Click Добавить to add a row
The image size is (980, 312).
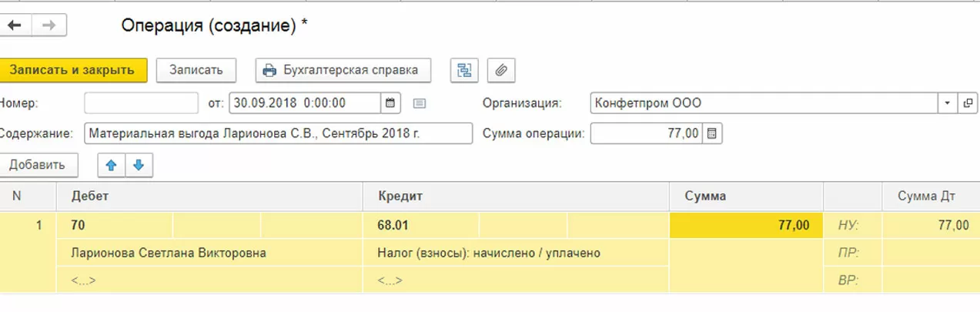pos(39,165)
